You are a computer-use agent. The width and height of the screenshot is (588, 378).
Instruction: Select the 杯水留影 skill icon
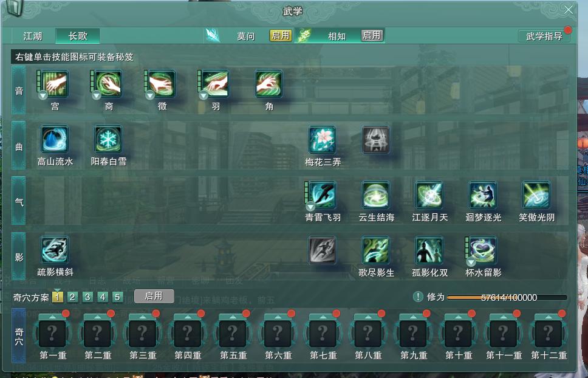483,250
